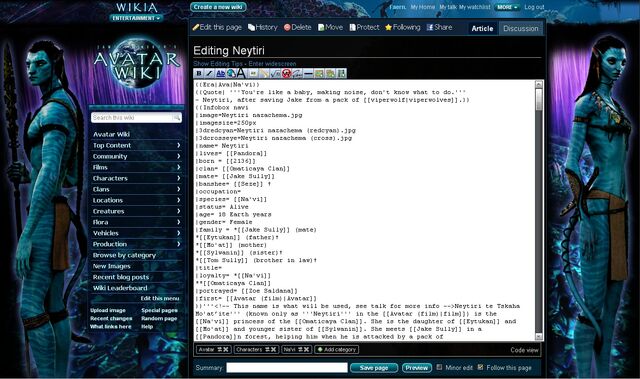The image size is (640, 379).
Task: Click the search magnifier icon in sidebar
Action: tap(176, 117)
